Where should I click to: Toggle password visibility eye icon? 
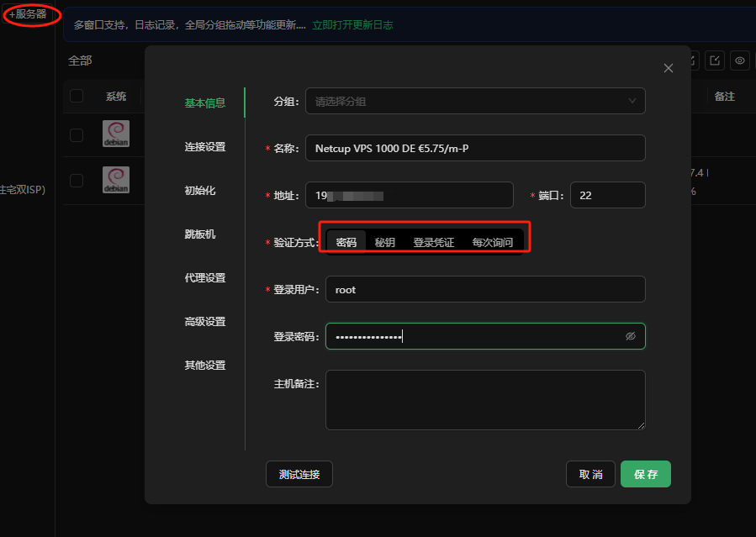[x=631, y=336]
